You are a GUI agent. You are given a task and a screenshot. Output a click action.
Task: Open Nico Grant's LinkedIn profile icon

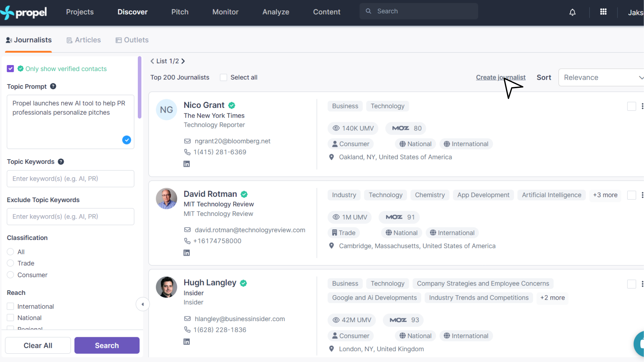pyautogui.click(x=186, y=164)
